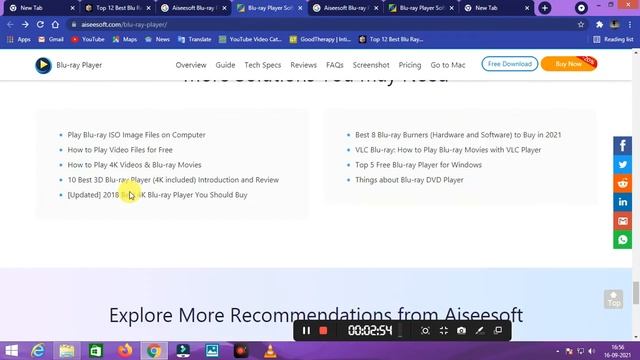Click the recorder region capture icon
The height and width of the screenshot is (360, 640).
tap(425, 331)
